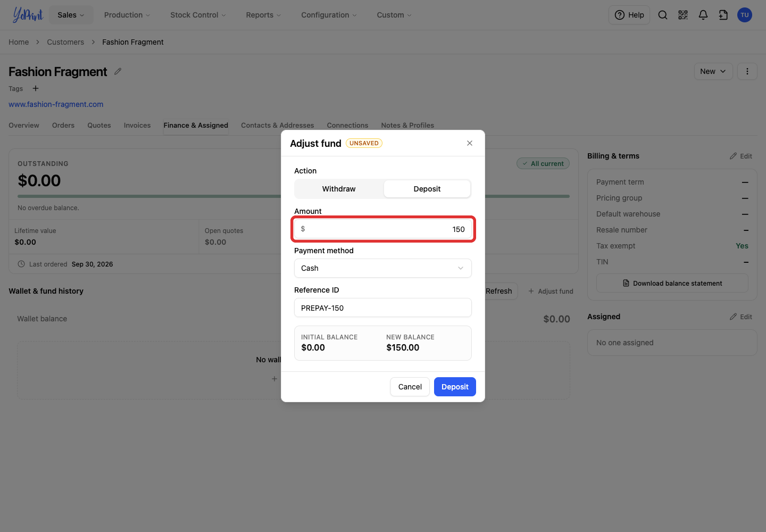
Task: Expand the Custom menu
Action: click(x=394, y=15)
